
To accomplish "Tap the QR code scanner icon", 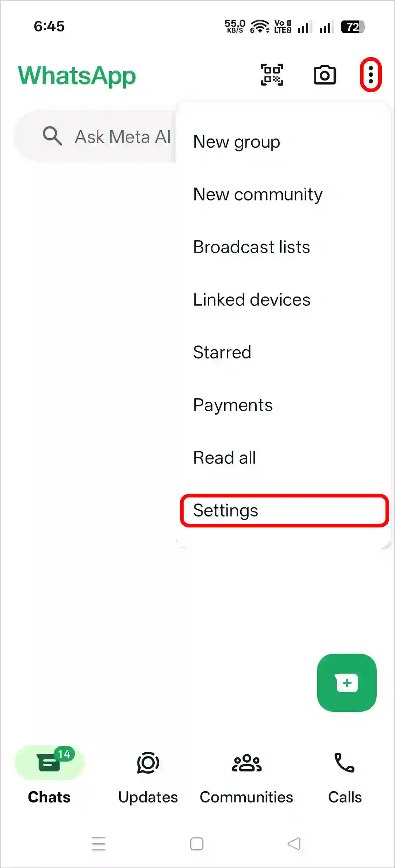I will pyautogui.click(x=272, y=75).
